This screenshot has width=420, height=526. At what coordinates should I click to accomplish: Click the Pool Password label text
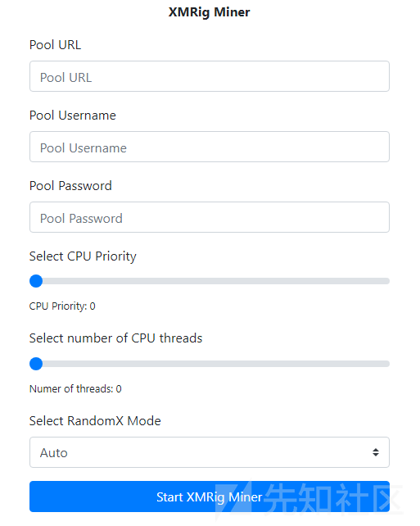70,185
